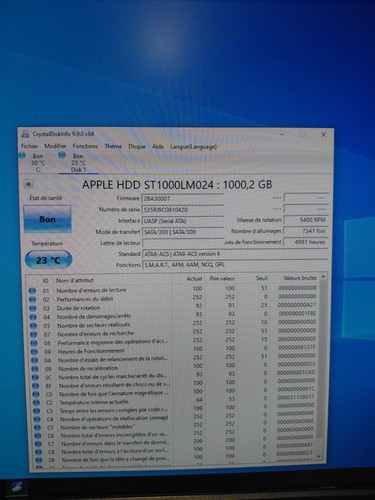Click the attribute list vertical scrollbar thumb
The image size is (375, 500).
click(321, 360)
